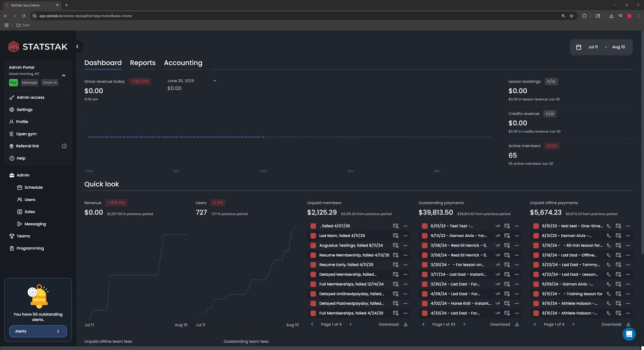Open more options for Delayed Untilnextpayday row

405,294
